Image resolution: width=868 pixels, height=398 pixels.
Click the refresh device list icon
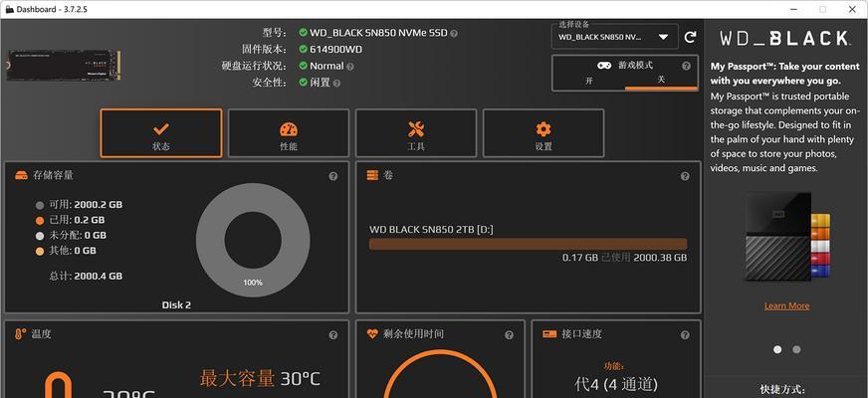click(690, 37)
